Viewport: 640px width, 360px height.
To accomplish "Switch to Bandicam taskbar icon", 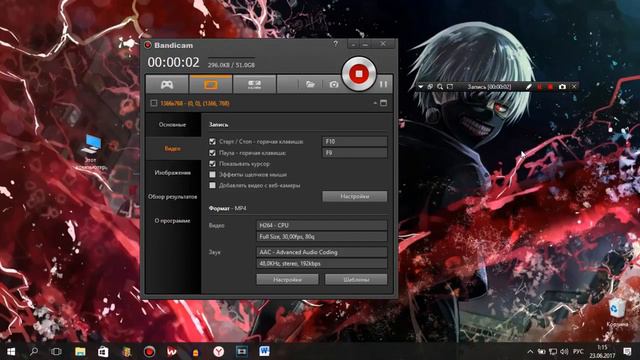I will pyautogui.click(x=149, y=351).
